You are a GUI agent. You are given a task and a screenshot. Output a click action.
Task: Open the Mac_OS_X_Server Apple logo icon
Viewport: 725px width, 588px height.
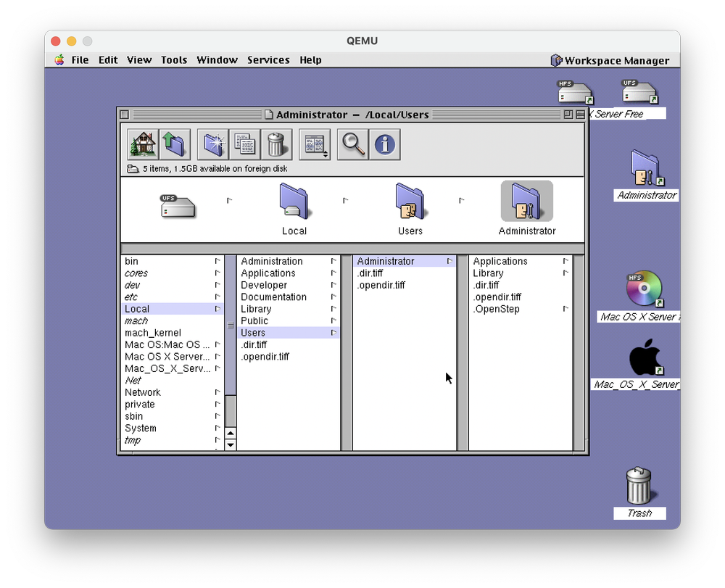(x=645, y=357)
